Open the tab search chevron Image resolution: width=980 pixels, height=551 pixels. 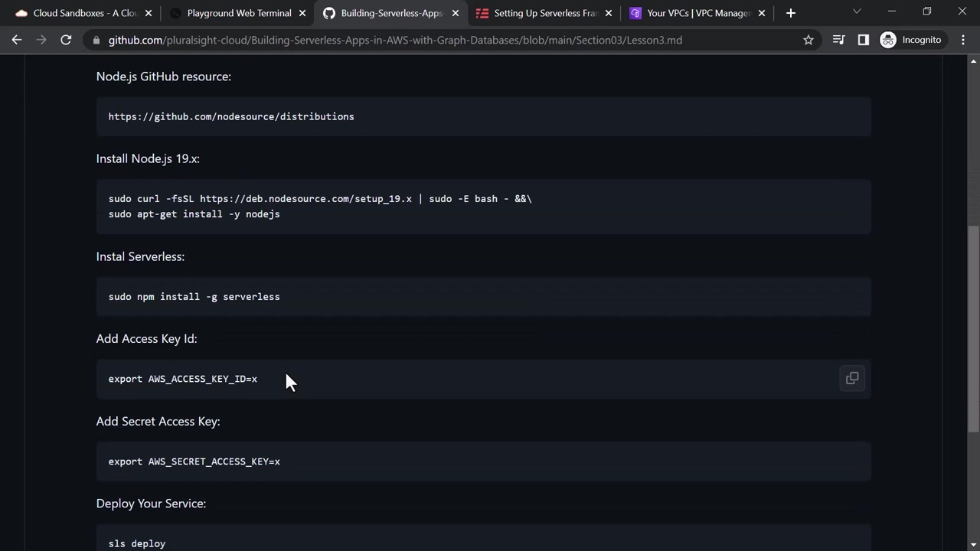pos(857,11)
